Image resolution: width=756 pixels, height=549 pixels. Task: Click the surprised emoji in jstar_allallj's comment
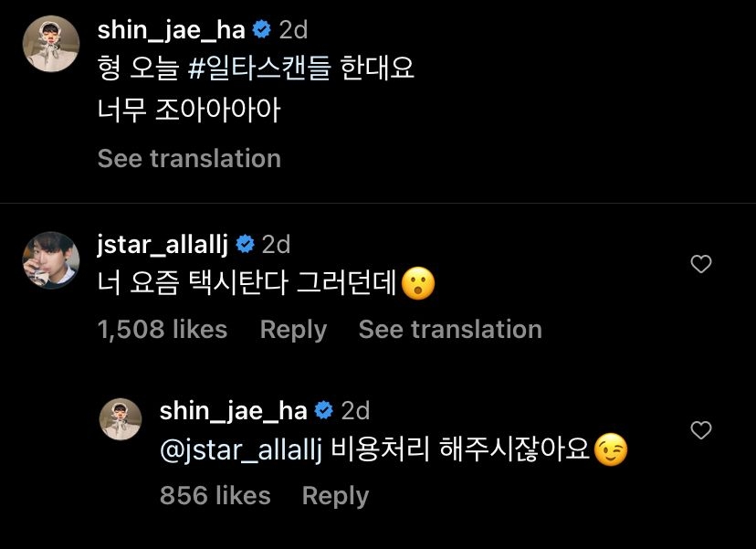[x=419, y=286]
